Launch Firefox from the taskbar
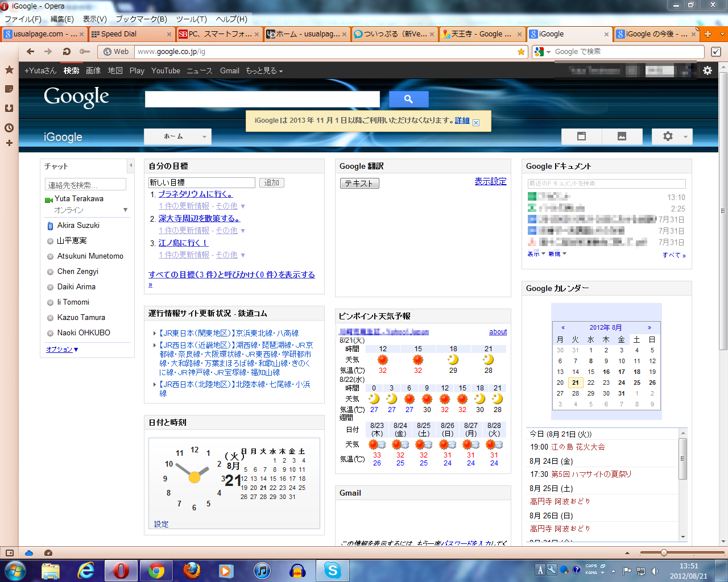Viewport: 728px width, 582px height. click(x=192, y=570)
